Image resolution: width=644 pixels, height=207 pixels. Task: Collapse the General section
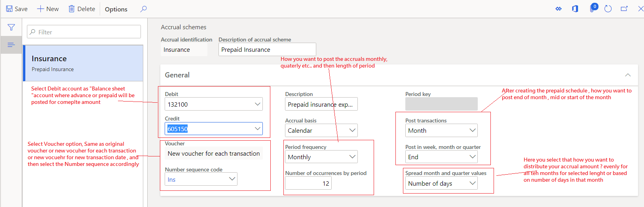(628, 75)
